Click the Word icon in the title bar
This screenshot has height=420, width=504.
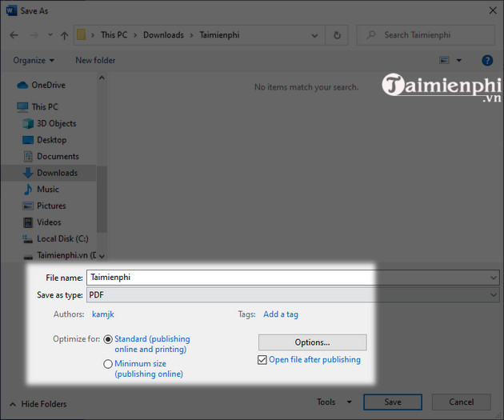[x=11, y=10]
